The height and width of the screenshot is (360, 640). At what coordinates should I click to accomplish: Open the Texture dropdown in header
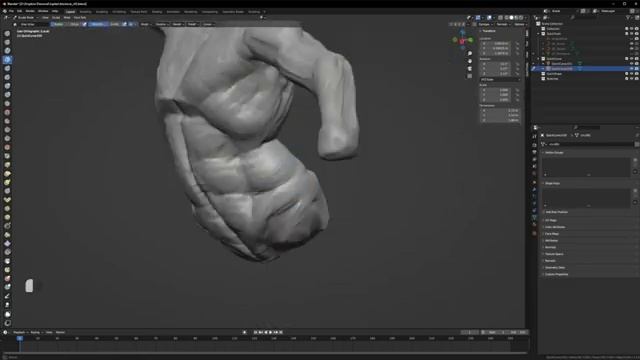[x=162, y=24]
